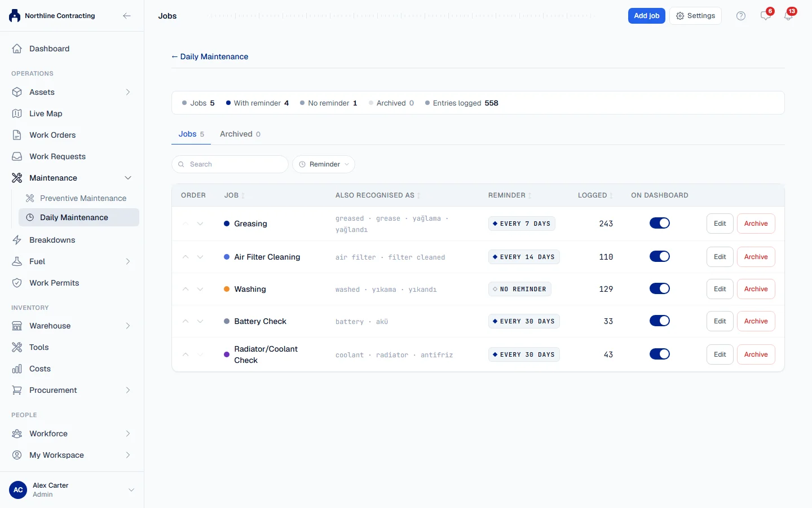Screen dimensions: 812x508
Task: Collapse the Maintenance section
Action: (128, 178)
